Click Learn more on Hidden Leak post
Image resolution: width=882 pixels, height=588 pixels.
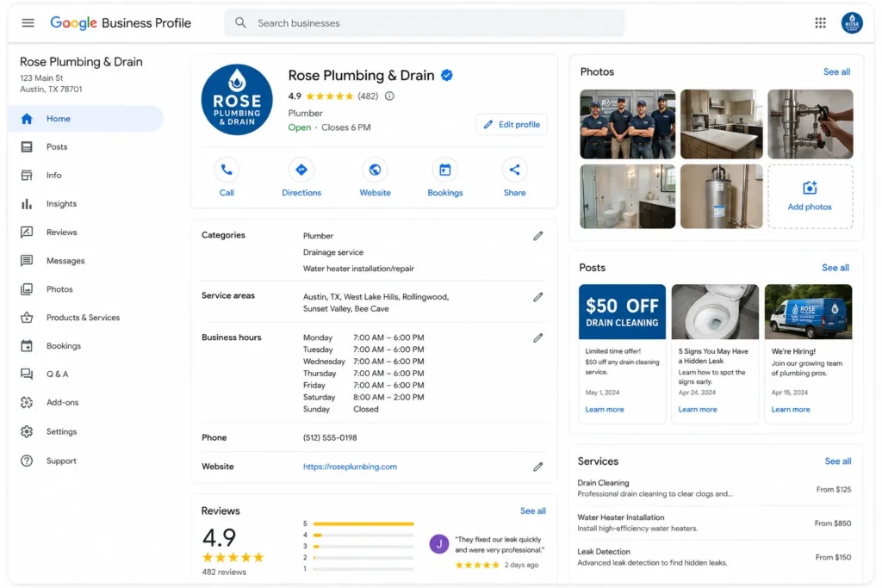pyautogui.click(x=698, y=409)
